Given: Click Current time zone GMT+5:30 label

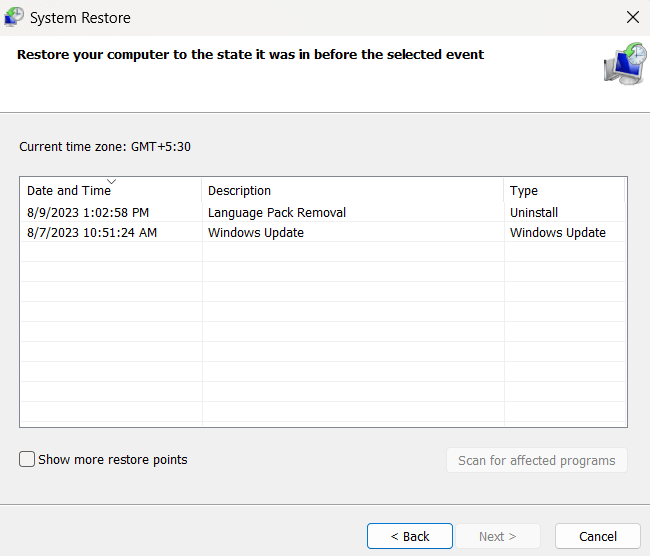Looking at the screenshot, I should click(105, 147).
